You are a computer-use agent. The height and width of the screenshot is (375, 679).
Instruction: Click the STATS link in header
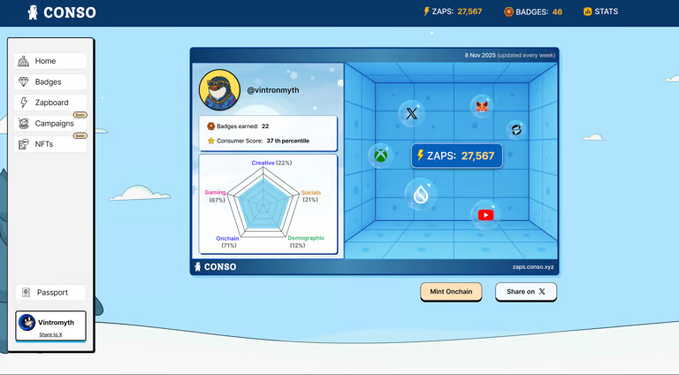[x=601, y=12]
